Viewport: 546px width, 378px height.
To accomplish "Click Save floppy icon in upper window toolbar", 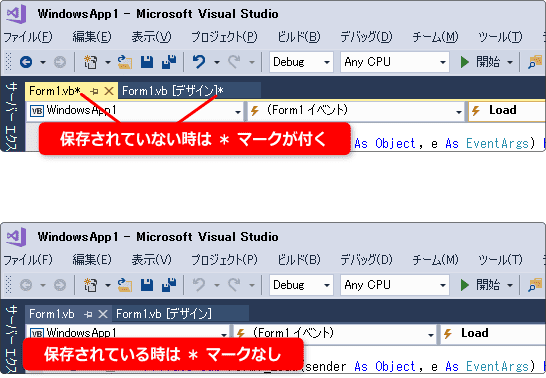I will pyautogui.click(x=147, y=62).
